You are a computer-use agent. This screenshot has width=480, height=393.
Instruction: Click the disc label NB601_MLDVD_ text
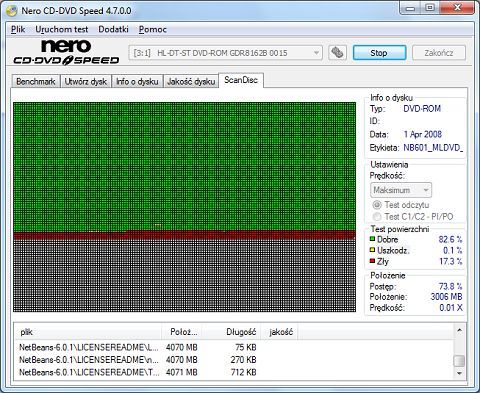[x=433, y=147]
